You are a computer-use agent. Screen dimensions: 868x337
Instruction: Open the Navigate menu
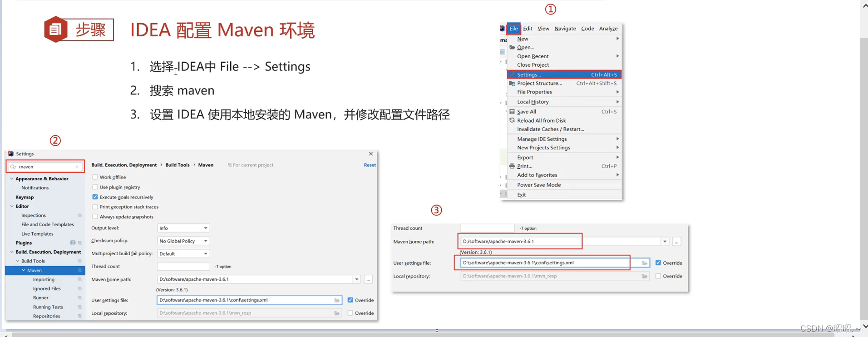click(x=565, y=29)
